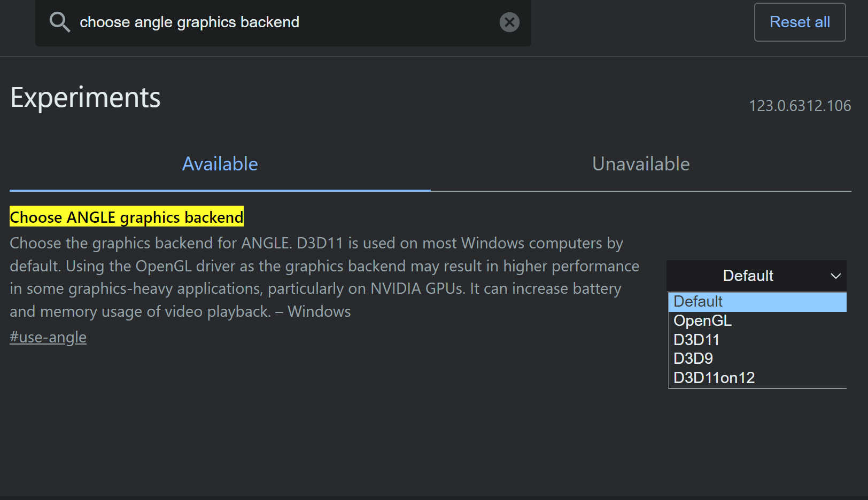Choose OpenGL from the backend list
The height and width of the screenshot is (500, 868).
703,321
